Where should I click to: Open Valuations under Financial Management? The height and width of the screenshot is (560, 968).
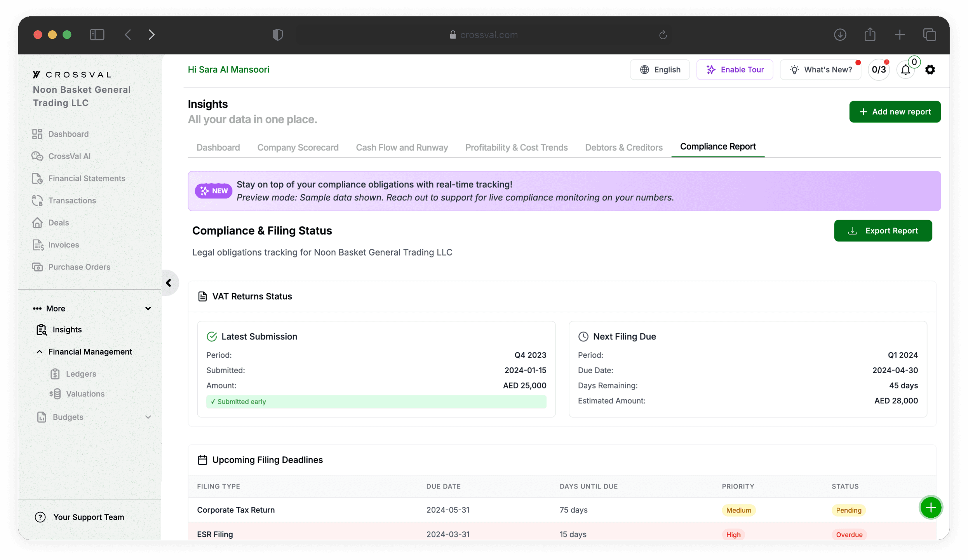77,394
